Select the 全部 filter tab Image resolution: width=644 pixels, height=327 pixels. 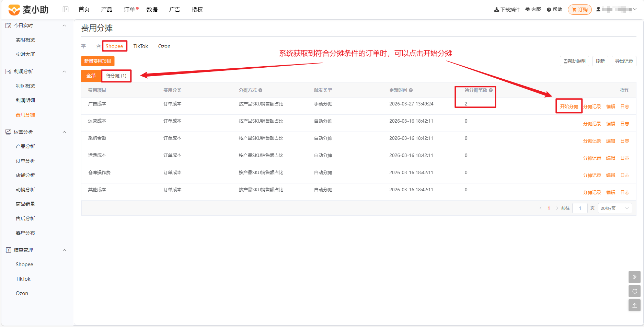(91, 76)
